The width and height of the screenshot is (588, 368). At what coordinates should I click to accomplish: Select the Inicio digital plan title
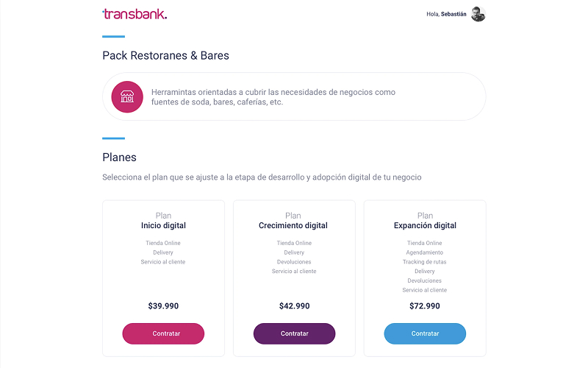point(163,225)
